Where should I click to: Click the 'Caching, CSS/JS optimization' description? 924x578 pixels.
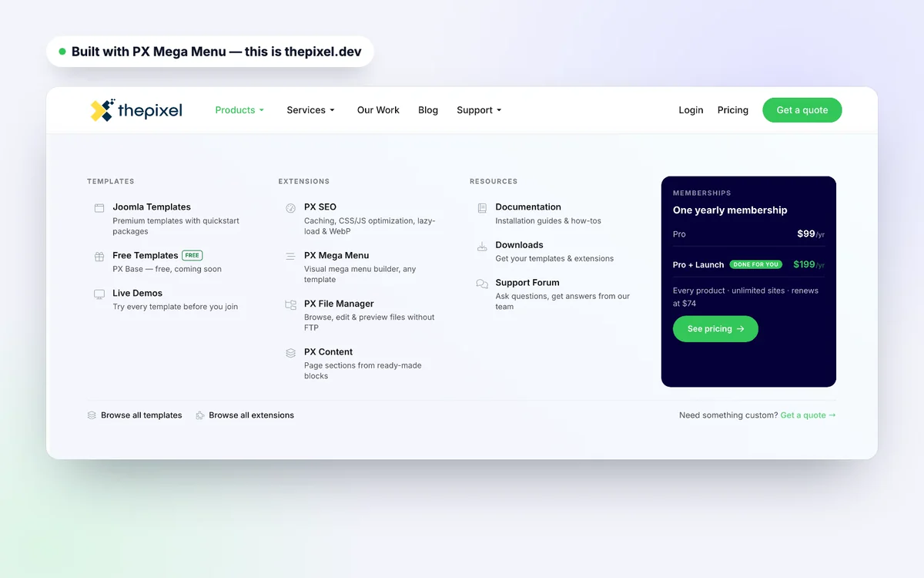[370, 226]
